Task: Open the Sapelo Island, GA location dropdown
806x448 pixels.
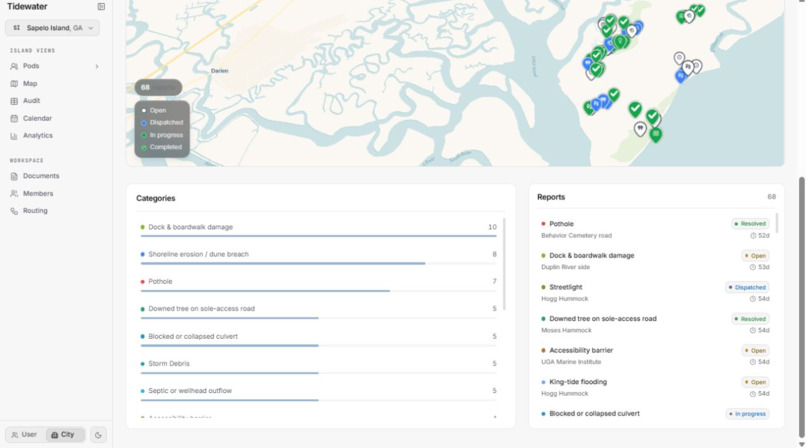Action: (52, 28)
